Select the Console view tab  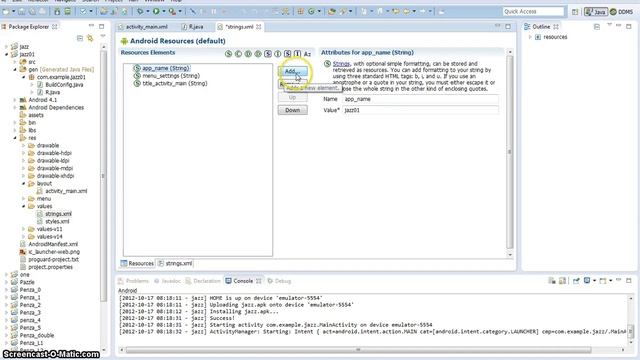[x=243, y=281]
